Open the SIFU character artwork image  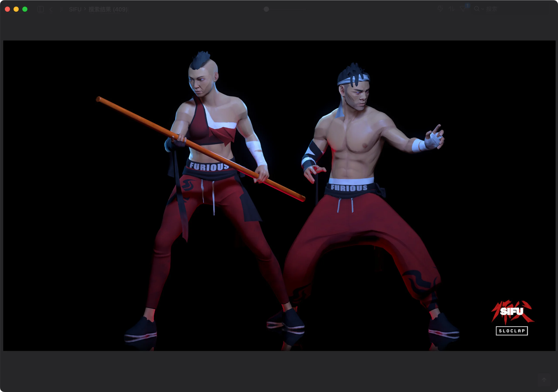coord(279,196)
